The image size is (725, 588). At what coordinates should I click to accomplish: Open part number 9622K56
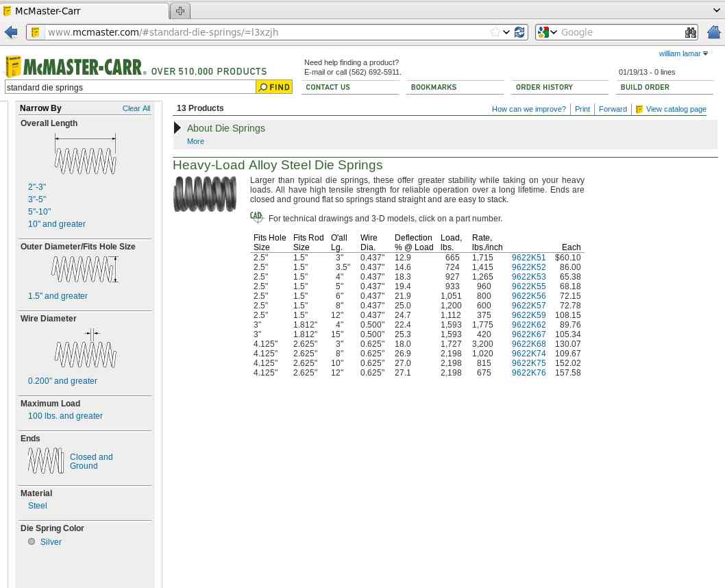(528, 296)
